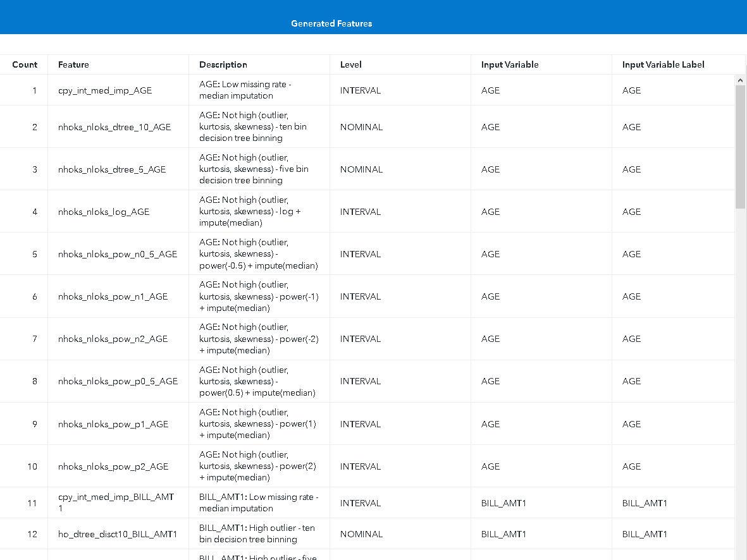Click the median imputation description for AGE
The image size is (747, 560).
pos(252,90)
